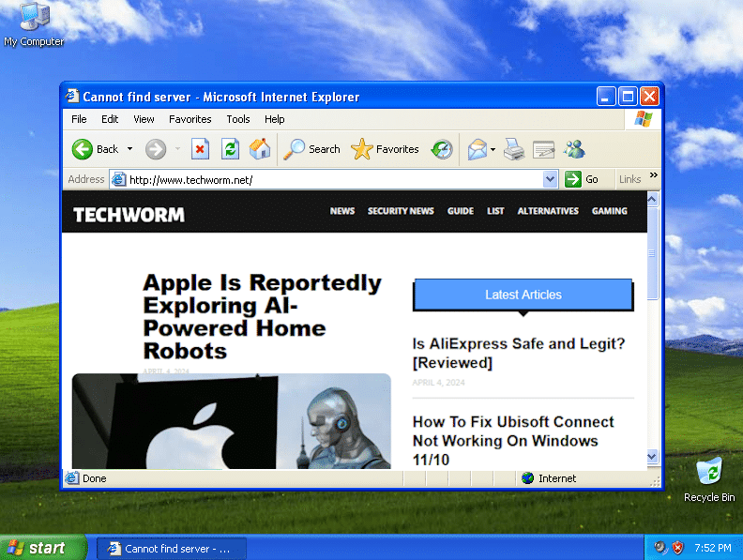Image resolution: width=743 pixels, height=560 pixels.
Task: Click the Cannot find server taskbar button
Action: [x=172, y=549]
